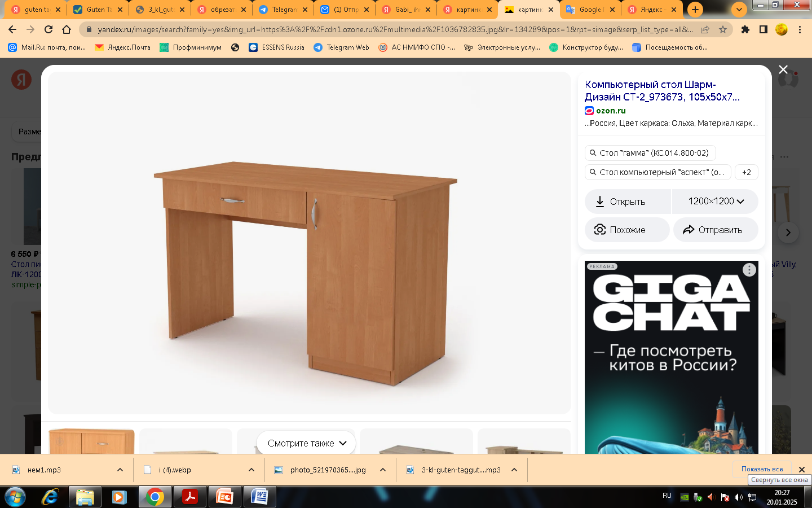
Task: Expand the Смотрите также section
Action: [x=306, y=443]
